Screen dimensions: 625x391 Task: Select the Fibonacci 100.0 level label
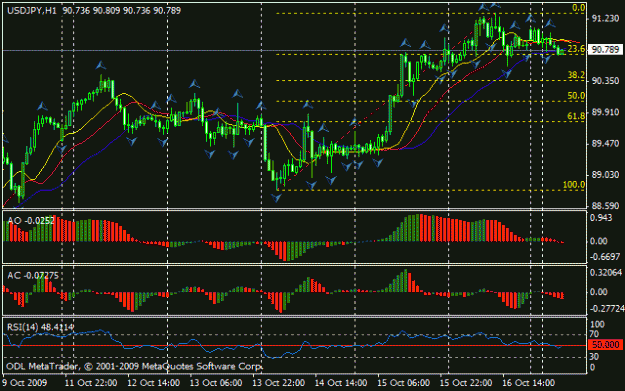tap(574, 185)
